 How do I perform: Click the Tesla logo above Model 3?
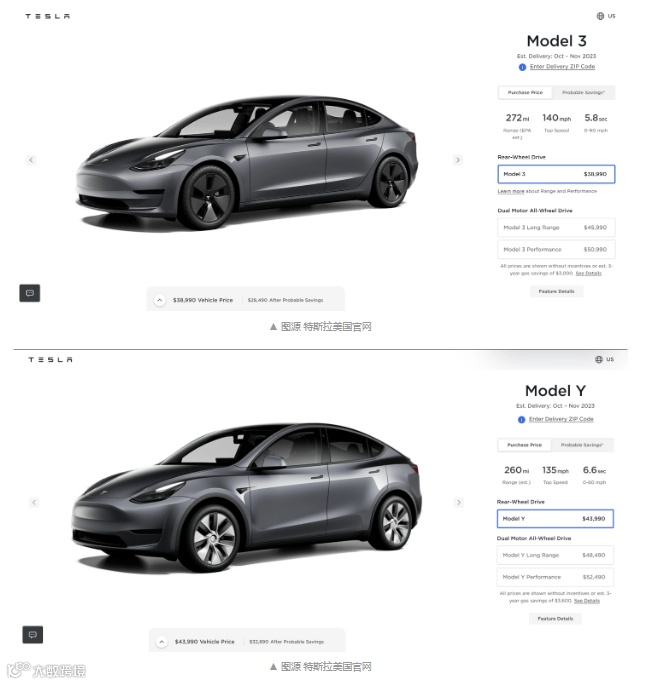pos(48,16)
